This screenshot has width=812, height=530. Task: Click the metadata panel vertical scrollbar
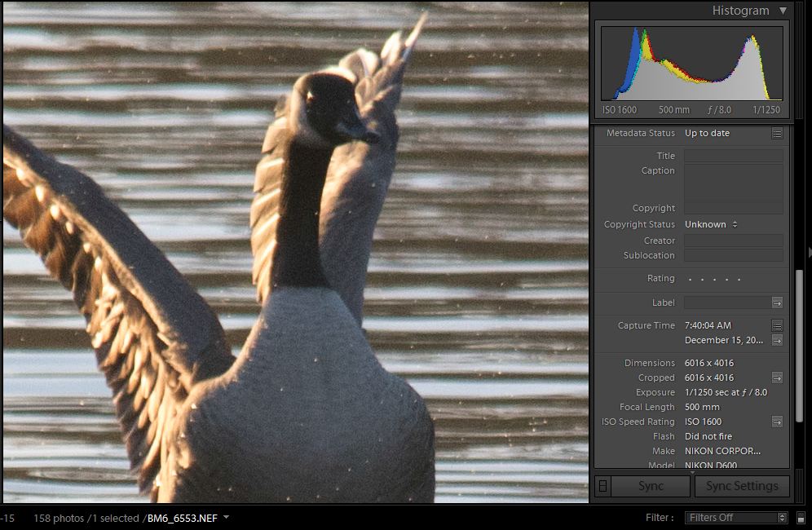799,310
